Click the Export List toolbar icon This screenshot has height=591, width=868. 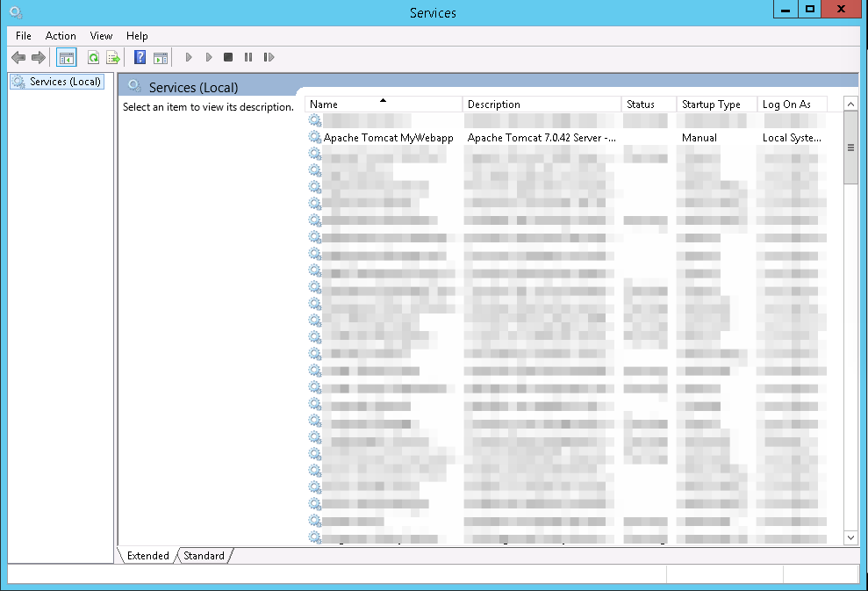pos(112,58)
